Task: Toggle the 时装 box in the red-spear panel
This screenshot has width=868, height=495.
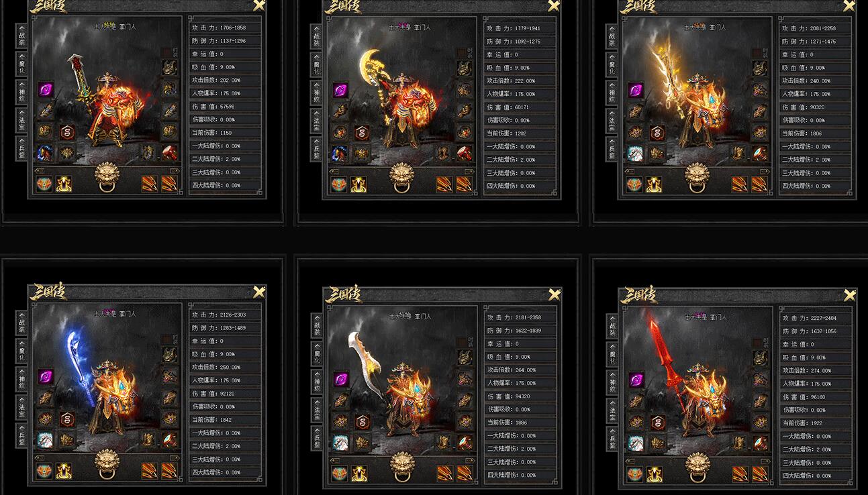Action: [x=757, y=343]
